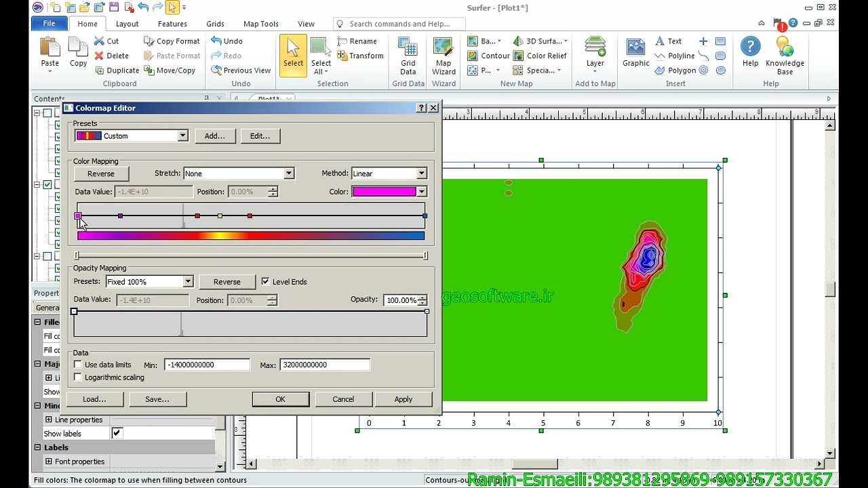Select the Text insert tool
The height and width of the screenshot is (488, 868).
click(x=668, y=41)
